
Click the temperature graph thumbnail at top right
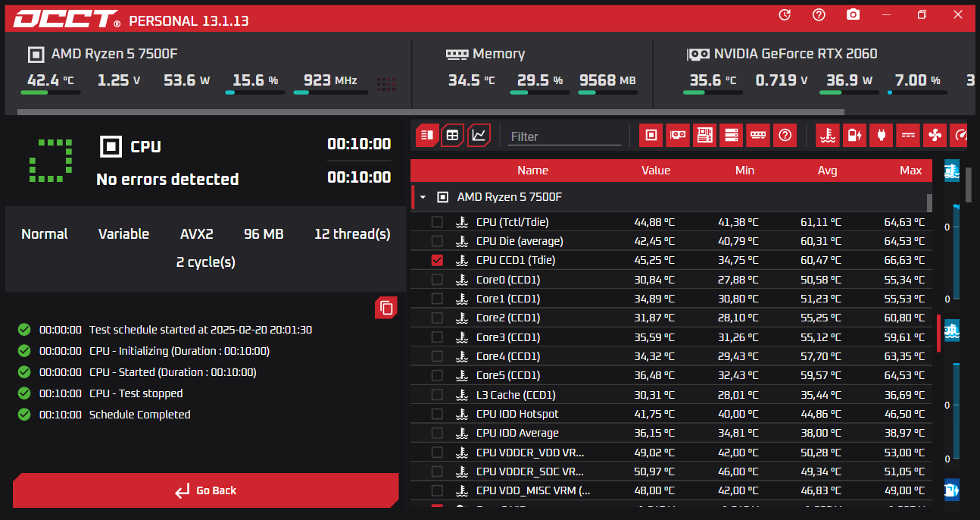(x=952, y=171)
